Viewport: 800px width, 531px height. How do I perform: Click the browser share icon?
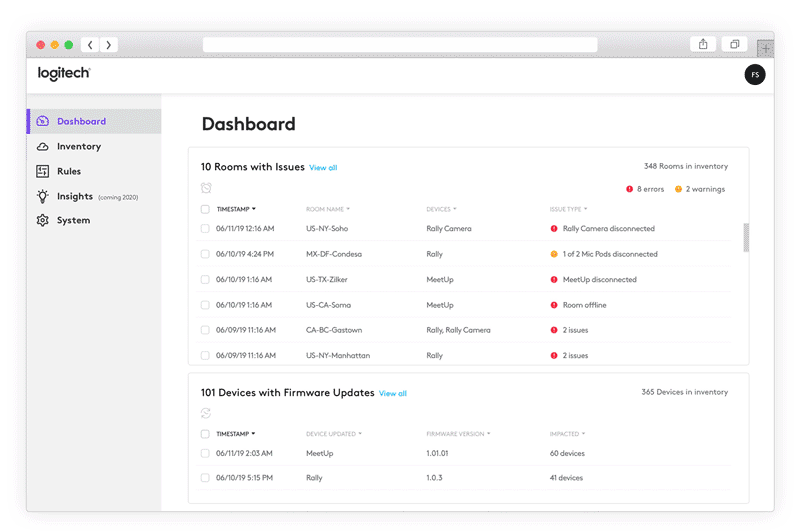click(703, 44)
